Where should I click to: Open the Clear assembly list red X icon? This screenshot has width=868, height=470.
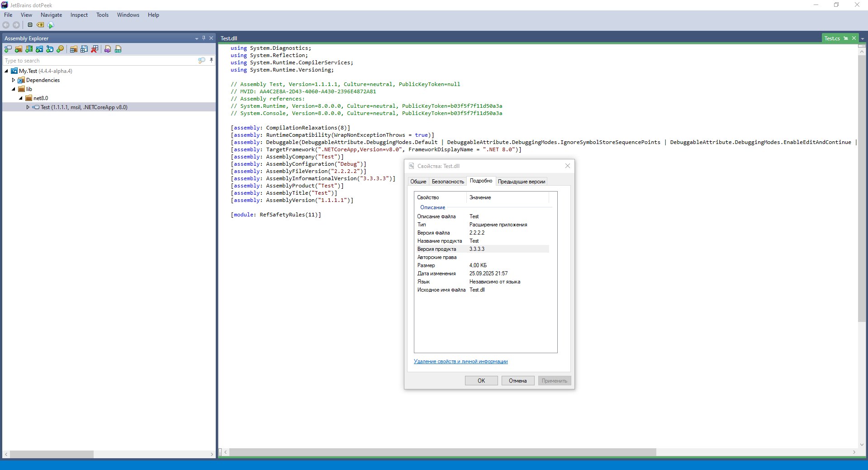pyautogui.click(x=95, y=49)
